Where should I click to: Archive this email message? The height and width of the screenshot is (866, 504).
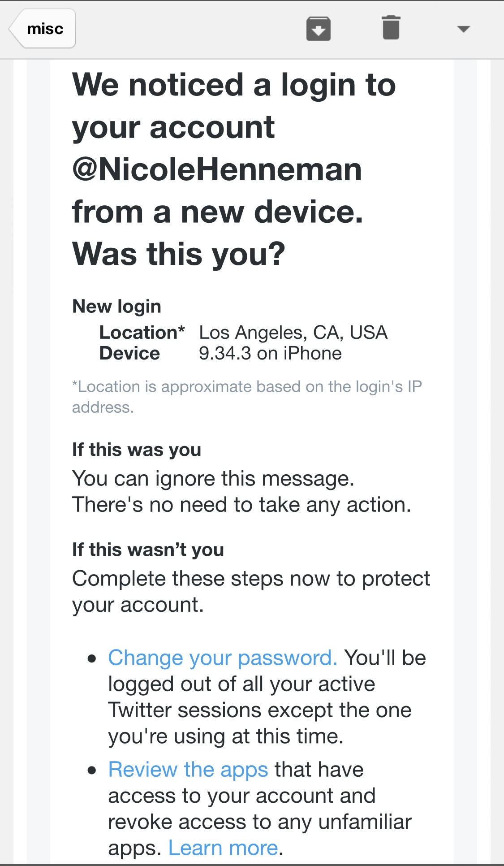pyautogui.click(x=319, y=29)
